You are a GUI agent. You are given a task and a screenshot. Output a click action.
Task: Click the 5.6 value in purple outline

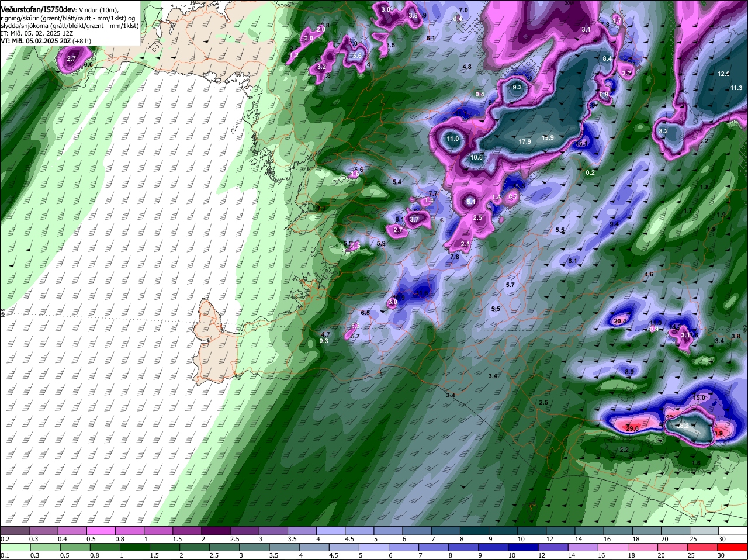coord(358,56)
